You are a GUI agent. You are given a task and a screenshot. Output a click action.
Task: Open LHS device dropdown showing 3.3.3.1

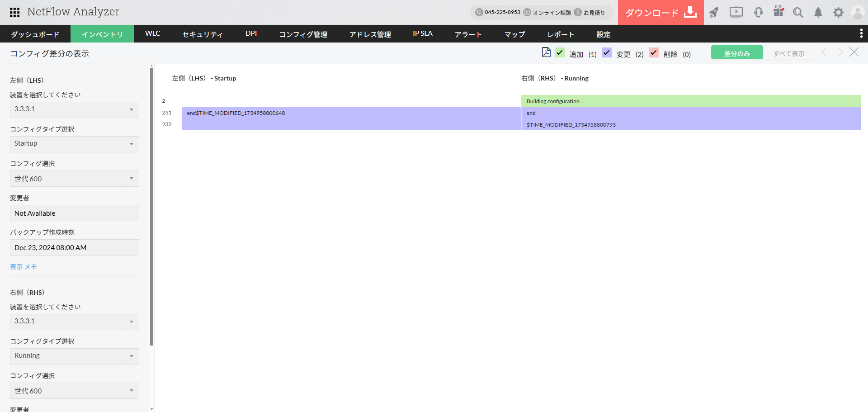click(75, 109)
